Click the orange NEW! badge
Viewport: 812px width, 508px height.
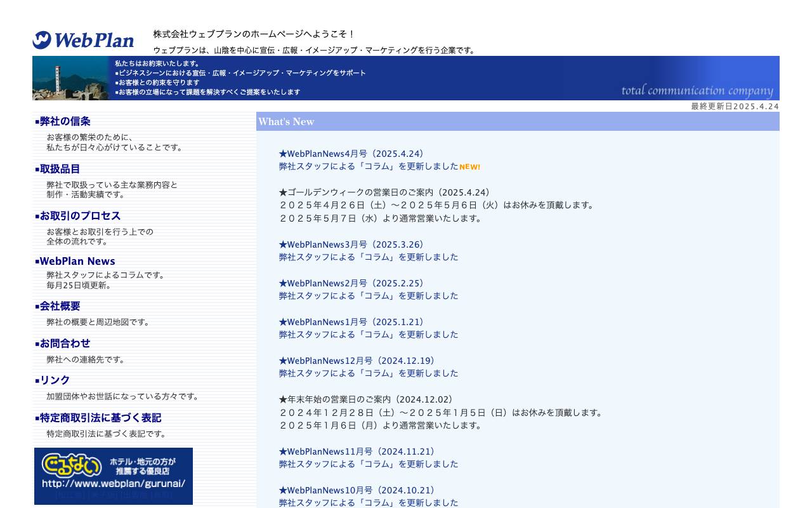pyautogui.click(x=470, y=167)
